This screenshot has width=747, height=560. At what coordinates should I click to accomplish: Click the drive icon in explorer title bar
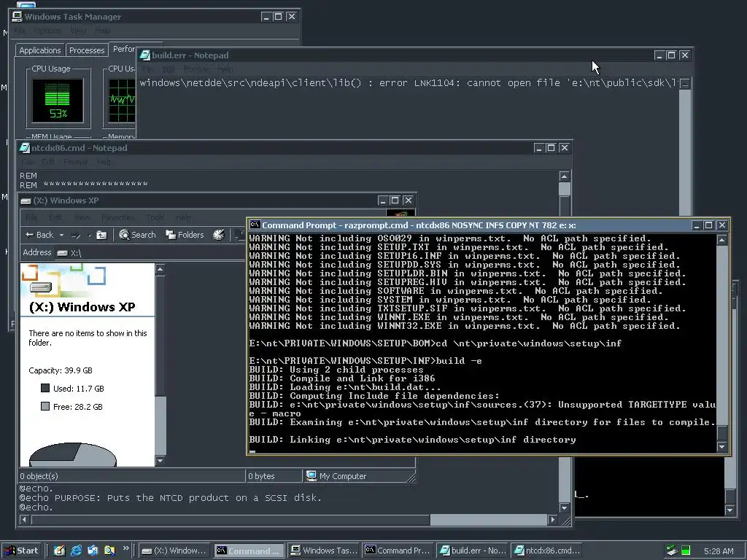coord(26,201)
